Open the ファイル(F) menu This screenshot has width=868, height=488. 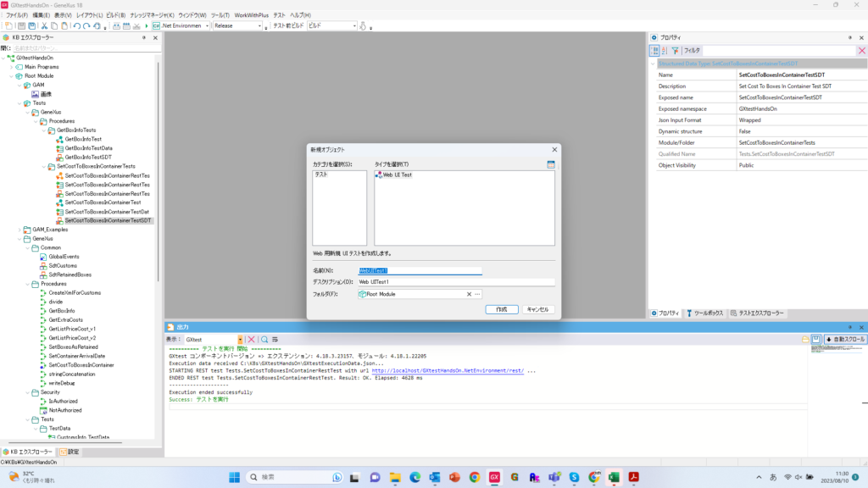pyautogui.click(x=17, y=15)
